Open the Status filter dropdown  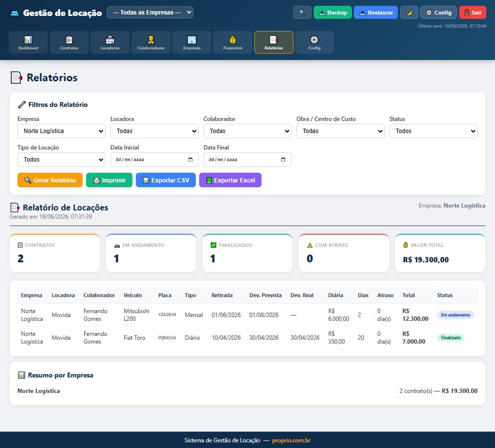433,131
